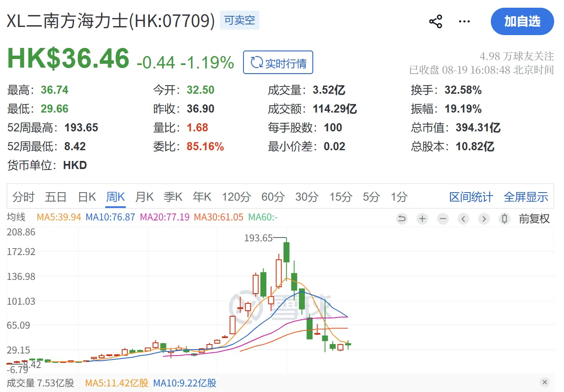The image size is (564, 392).
Task: Select the 月K chart tab
Action: [144, 197]
